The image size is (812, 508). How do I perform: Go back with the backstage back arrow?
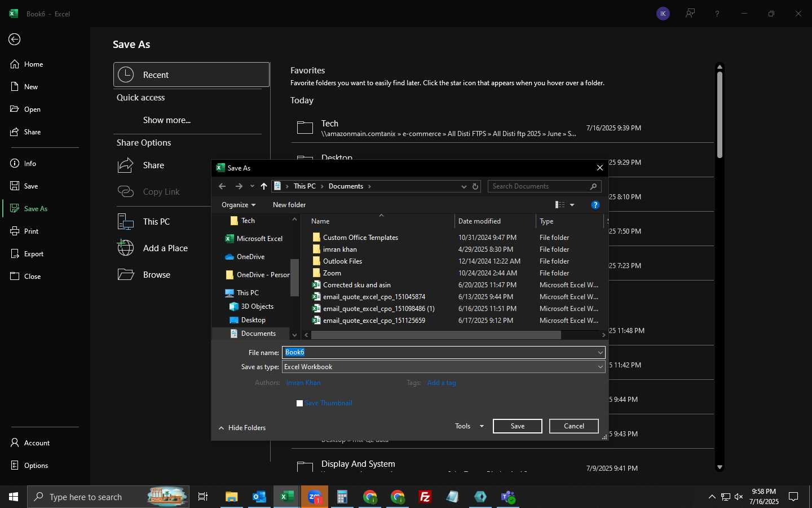[15, 39]
